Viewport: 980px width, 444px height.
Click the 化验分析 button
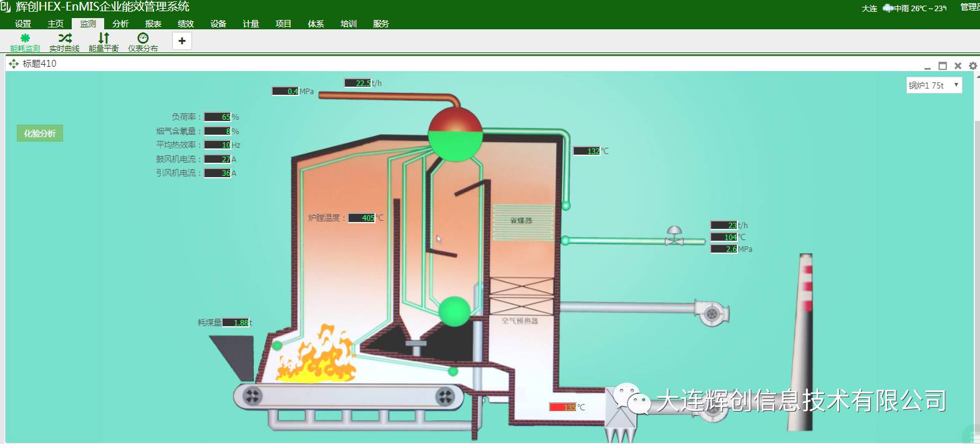click(x=40, y=133)
